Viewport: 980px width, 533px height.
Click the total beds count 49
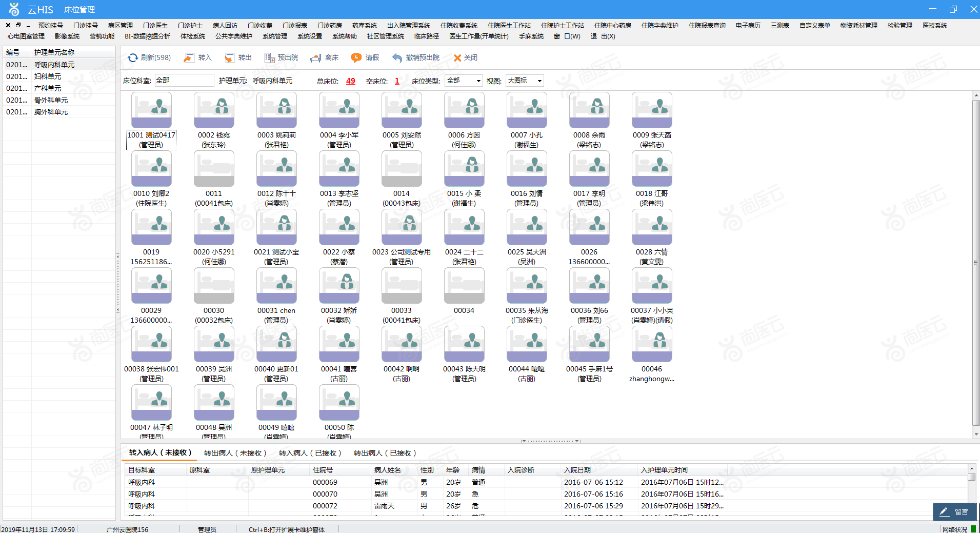(351, 81)
